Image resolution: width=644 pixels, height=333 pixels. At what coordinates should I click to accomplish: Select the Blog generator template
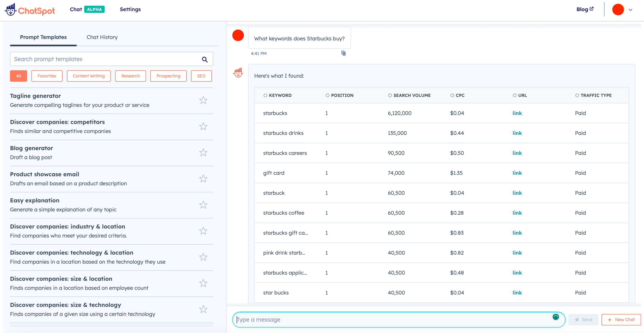tap(112, 152)
